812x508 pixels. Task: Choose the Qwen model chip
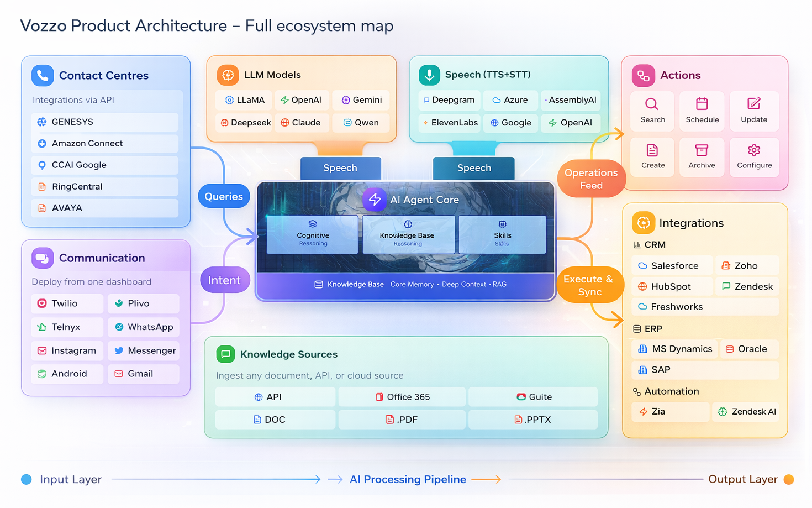coord(361,123)
